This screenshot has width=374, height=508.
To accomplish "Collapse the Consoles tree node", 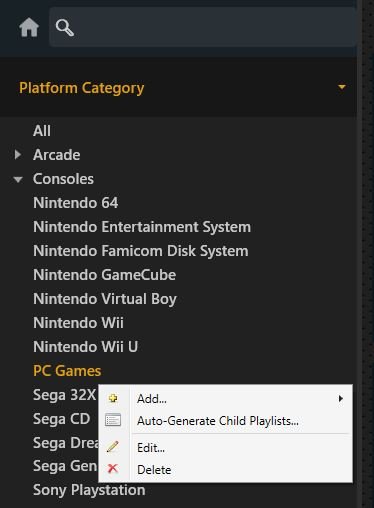I will 18,180.
